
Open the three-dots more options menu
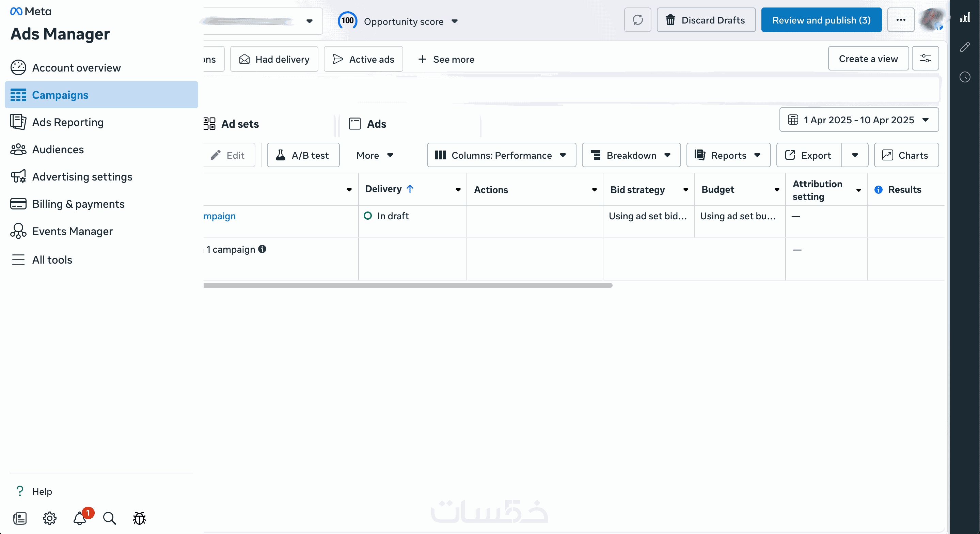pyautogui.click(x=900, y=20)
